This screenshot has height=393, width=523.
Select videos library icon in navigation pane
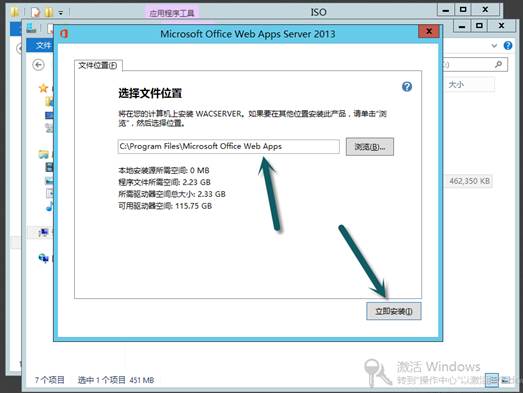(49, 167)
